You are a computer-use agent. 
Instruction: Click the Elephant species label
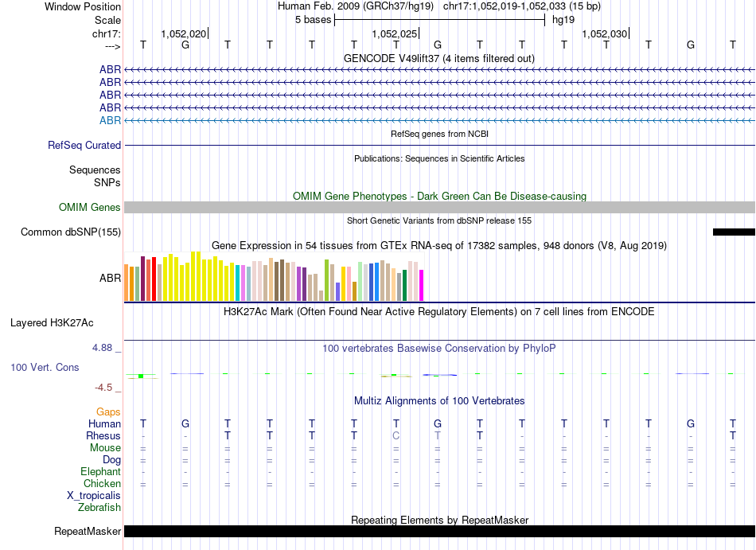coord(101,472)
